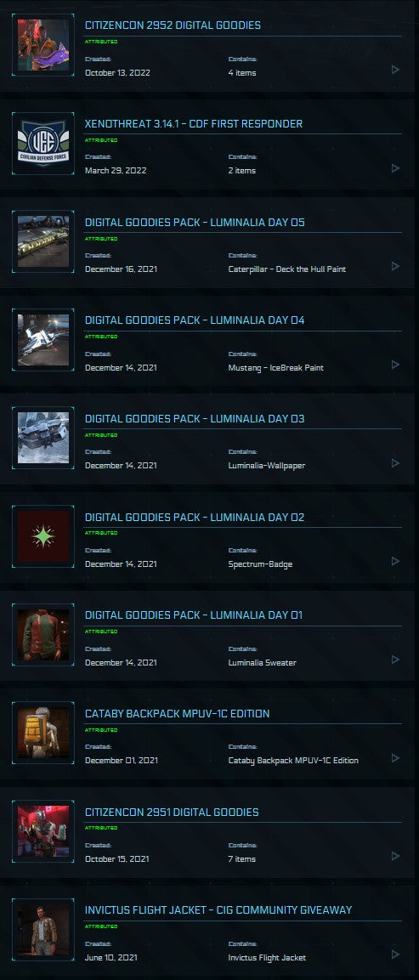Open the CitizenCon 2952 Digital Goodies thumbnail
This screenshot has width=419, height=980.
click(43, 45)
